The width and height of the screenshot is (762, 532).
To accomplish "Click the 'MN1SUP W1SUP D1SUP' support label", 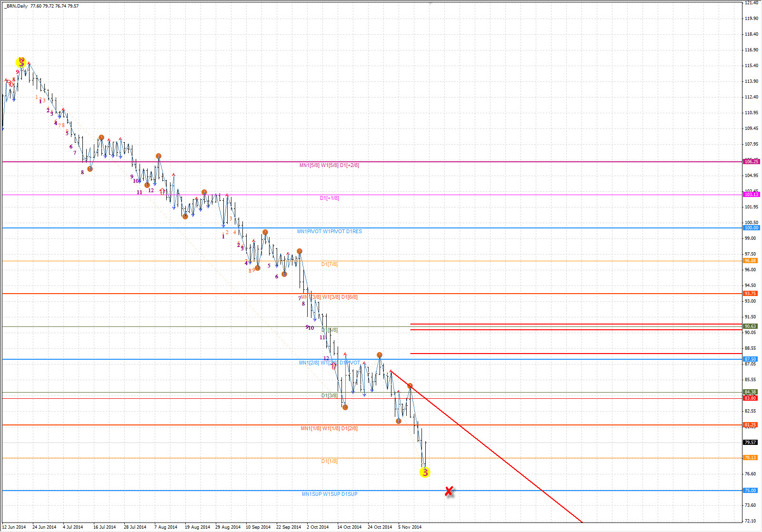I will pos(329,494).
